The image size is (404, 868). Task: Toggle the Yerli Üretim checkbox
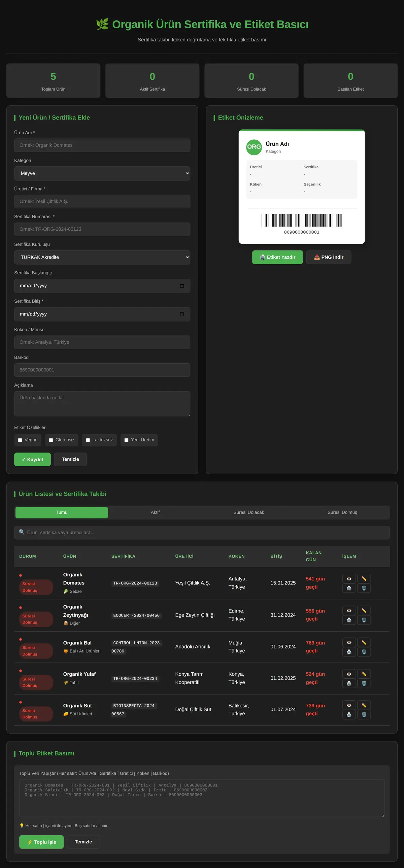tap(126, 440)
